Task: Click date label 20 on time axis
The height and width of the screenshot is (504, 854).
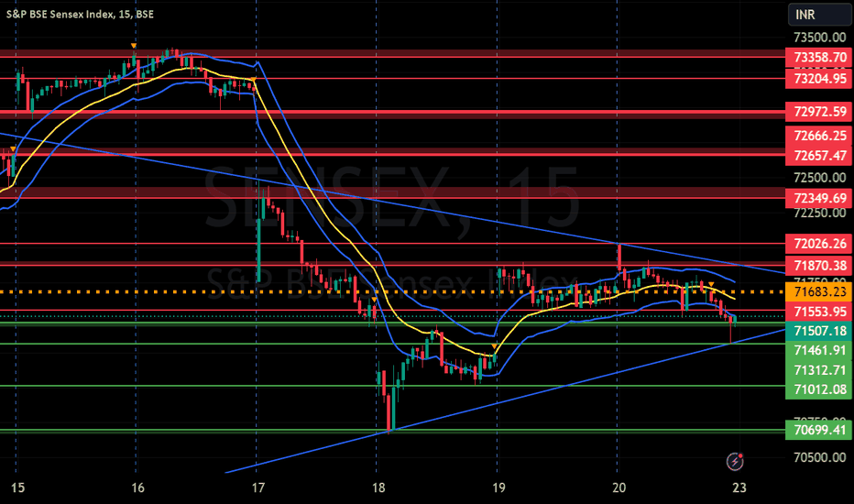Action: (619, 488)
